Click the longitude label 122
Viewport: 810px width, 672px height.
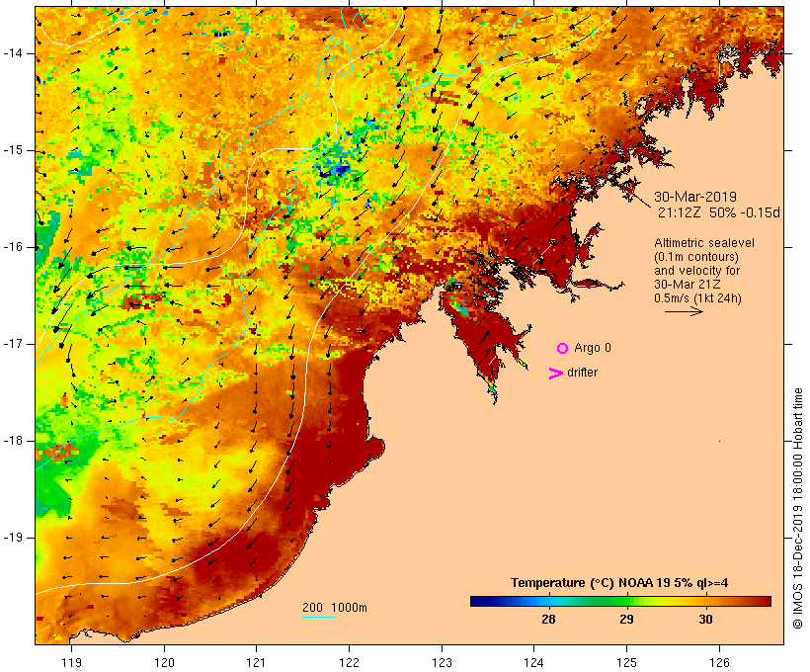coord(350,662)
